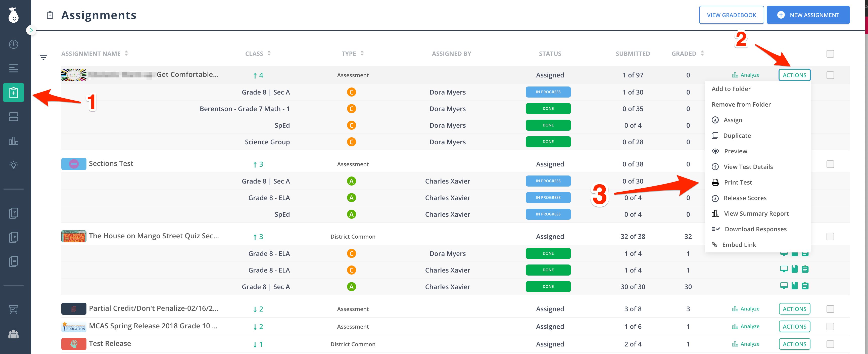Check the box for Sections Test row
Image resolution: width=868 pixels, height=354 pixels.
(x=830, y=164)
